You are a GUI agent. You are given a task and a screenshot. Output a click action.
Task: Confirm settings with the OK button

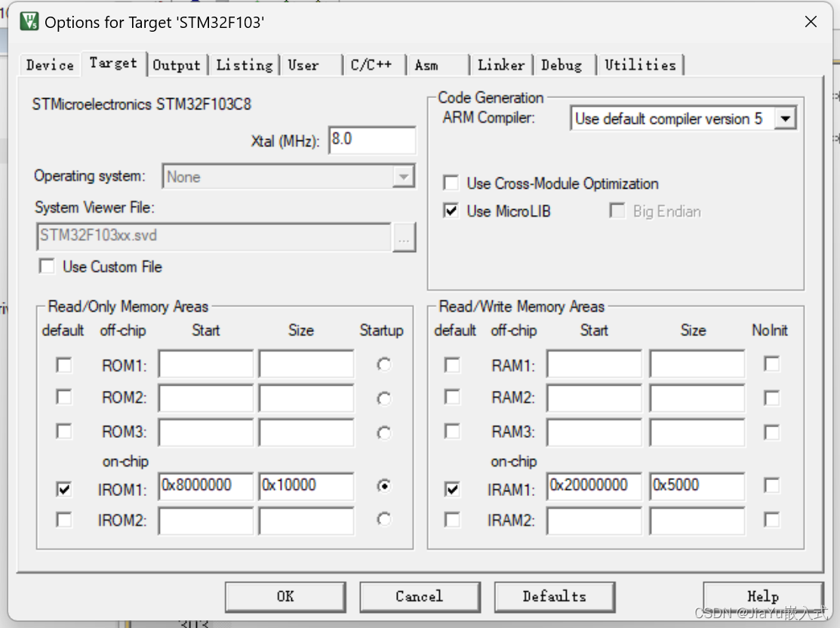(285, 596)
